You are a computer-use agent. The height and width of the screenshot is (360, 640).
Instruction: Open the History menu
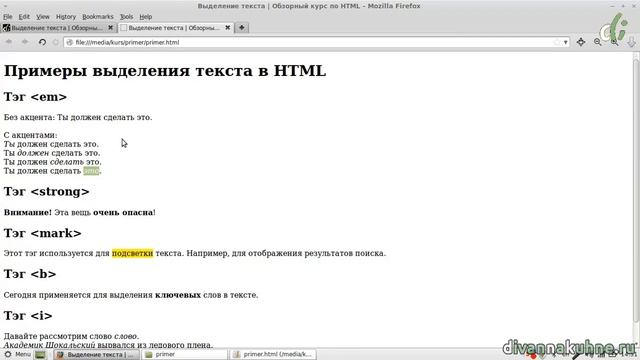(66, 17)
